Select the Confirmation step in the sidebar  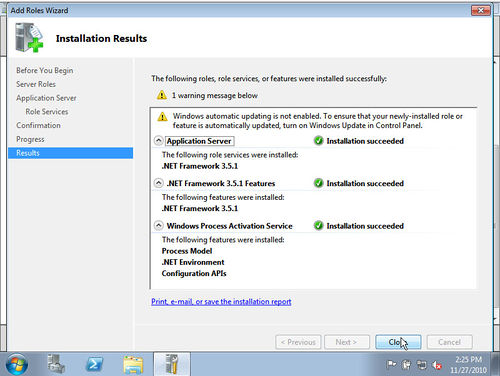tap(38, 125)
